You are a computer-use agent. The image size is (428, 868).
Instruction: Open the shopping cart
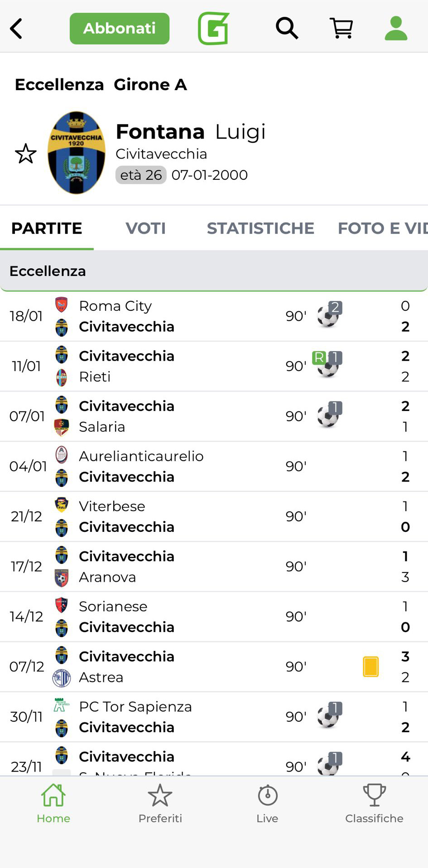[x=341, y=29]
